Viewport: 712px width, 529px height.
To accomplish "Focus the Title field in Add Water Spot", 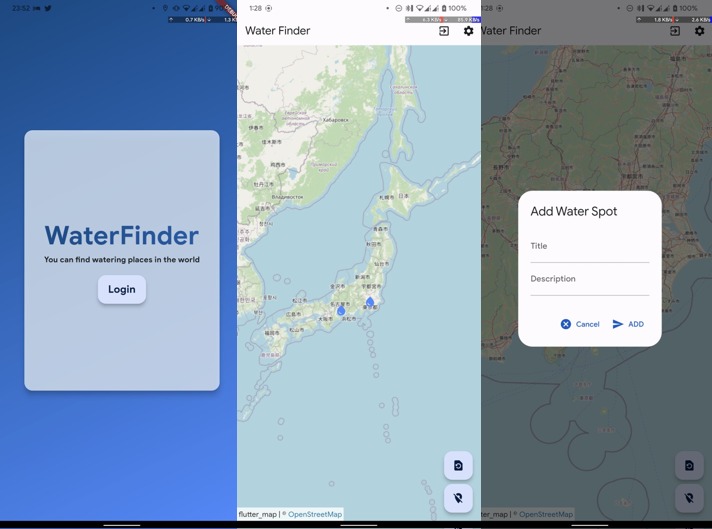I will 589,249.
